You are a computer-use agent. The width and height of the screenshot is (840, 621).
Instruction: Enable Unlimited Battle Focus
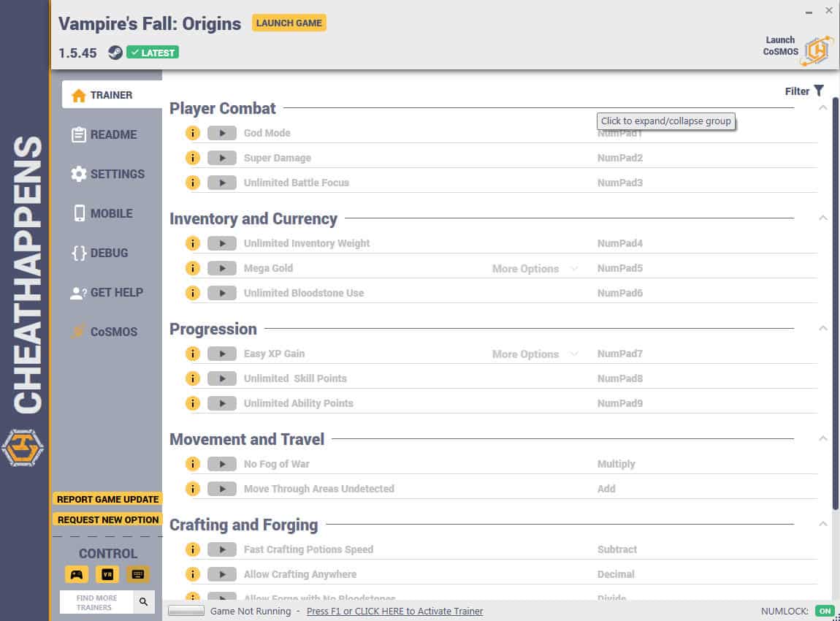click(x=222, y=183)
